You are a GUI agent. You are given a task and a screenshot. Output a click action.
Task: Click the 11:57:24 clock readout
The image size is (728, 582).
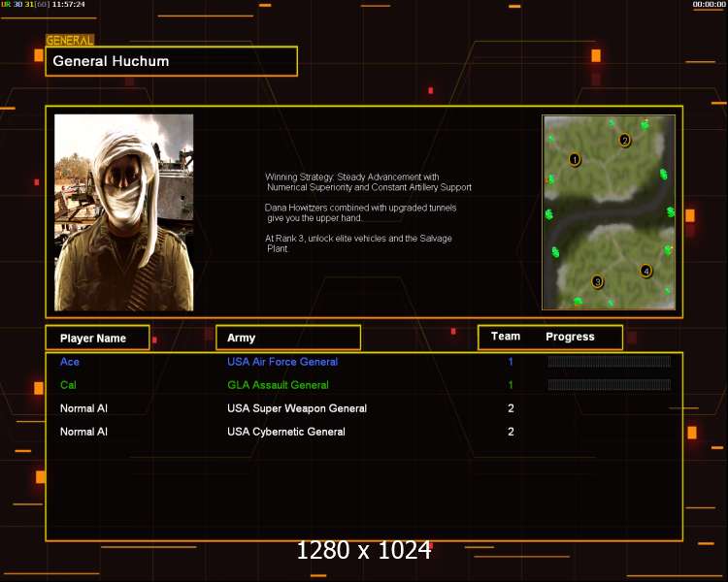coord(69,4)
